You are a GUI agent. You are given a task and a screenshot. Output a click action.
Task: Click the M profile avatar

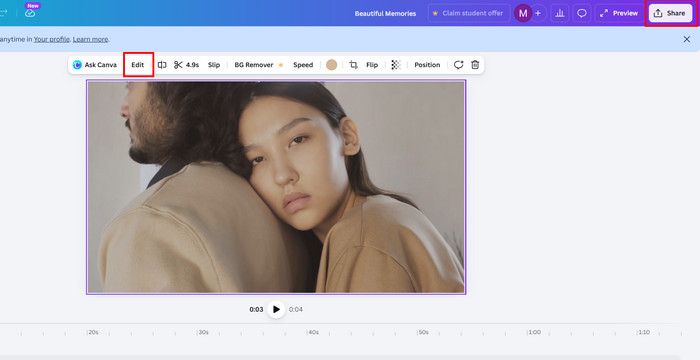[x=522, y=13]
